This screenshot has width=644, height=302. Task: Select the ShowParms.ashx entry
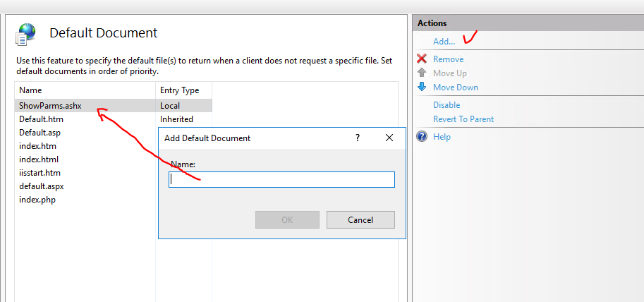114,106
